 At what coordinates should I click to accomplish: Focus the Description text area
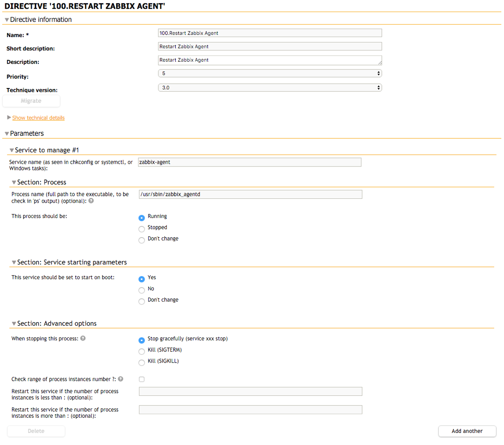(270, 60)
